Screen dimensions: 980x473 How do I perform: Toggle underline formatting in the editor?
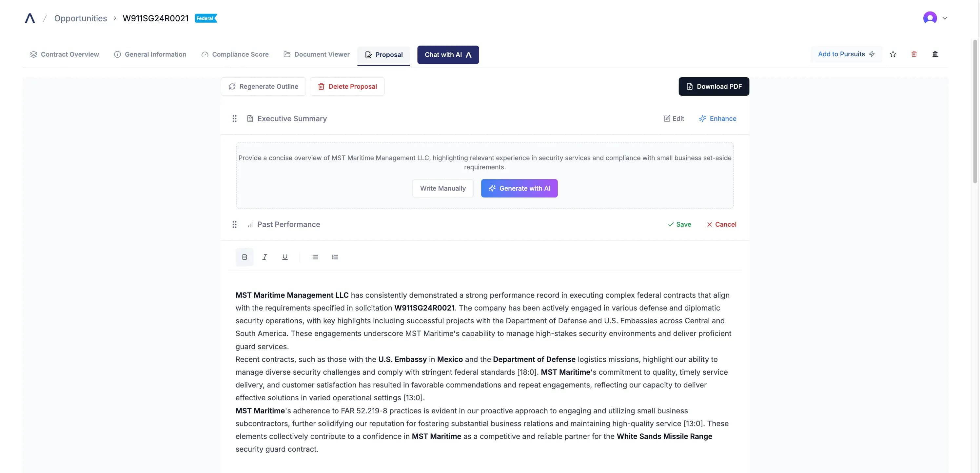point(284,257)
